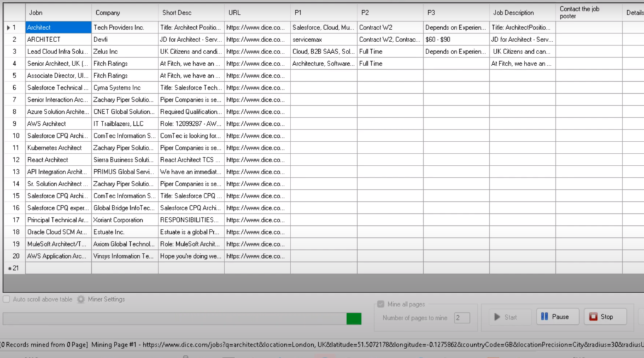Viewport: 644px width, 358px height.
Task: Click the Short Desc column header
Action: [191, 13]
